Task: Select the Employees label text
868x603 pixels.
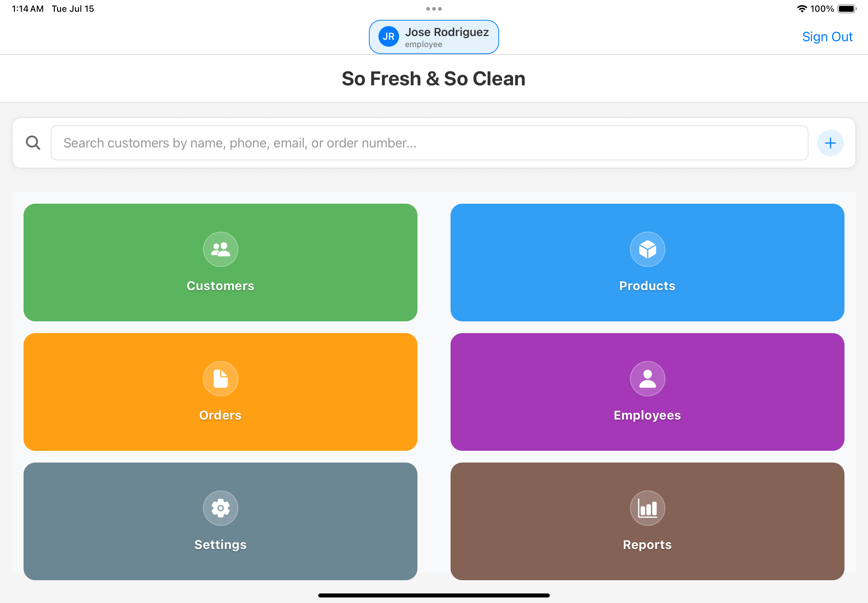Action: tap(647, 415)
